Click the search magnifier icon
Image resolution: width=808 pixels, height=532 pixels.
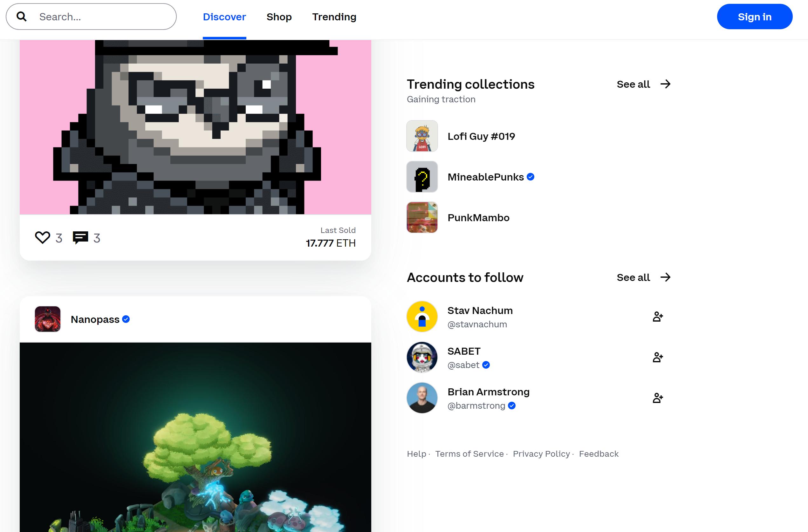pos(20,17)
